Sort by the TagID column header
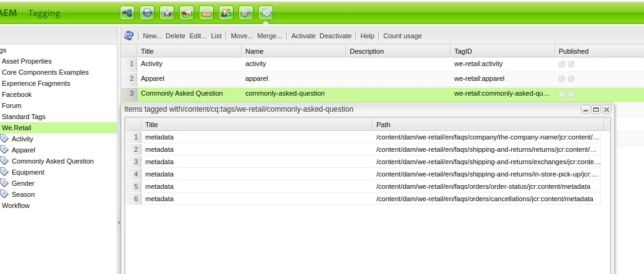The image size is (644, 274). [502, 51]
